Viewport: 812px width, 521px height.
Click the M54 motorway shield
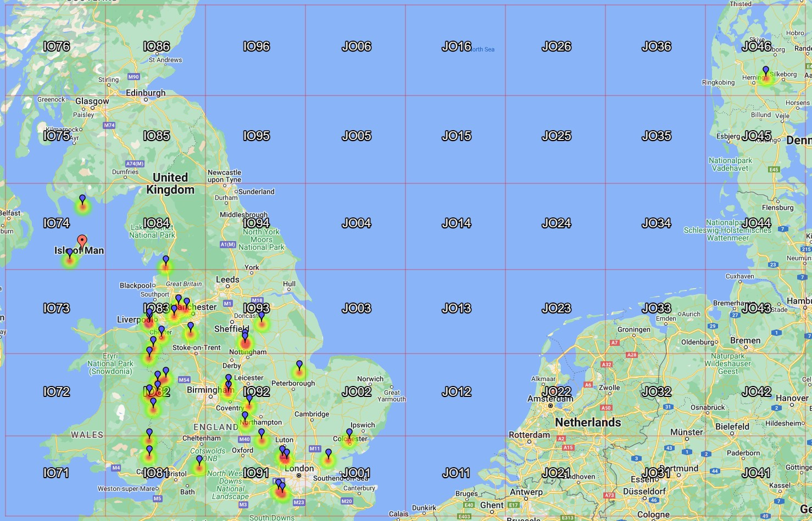[184, 380]
